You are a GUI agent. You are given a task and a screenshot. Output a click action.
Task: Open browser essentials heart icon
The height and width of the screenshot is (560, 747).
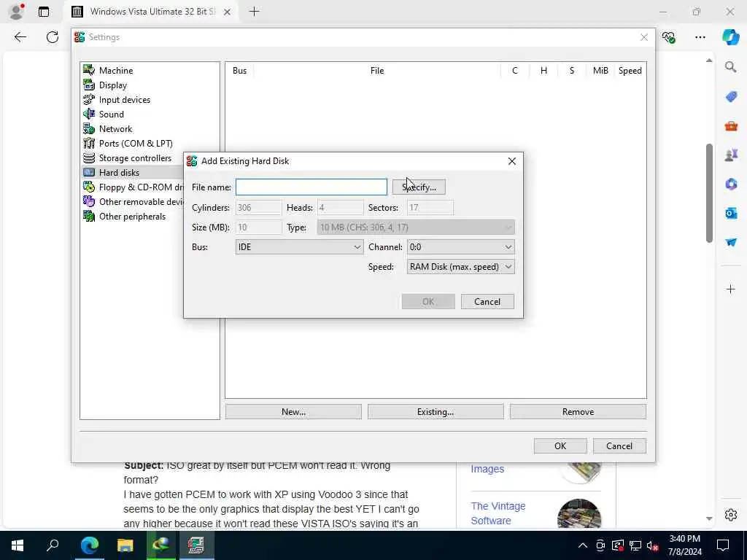668,37
